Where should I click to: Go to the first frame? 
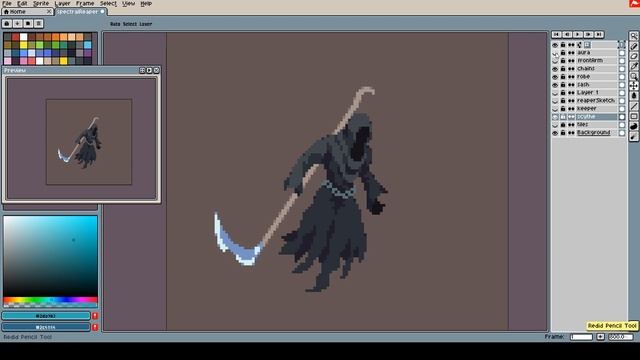point(556,35)
